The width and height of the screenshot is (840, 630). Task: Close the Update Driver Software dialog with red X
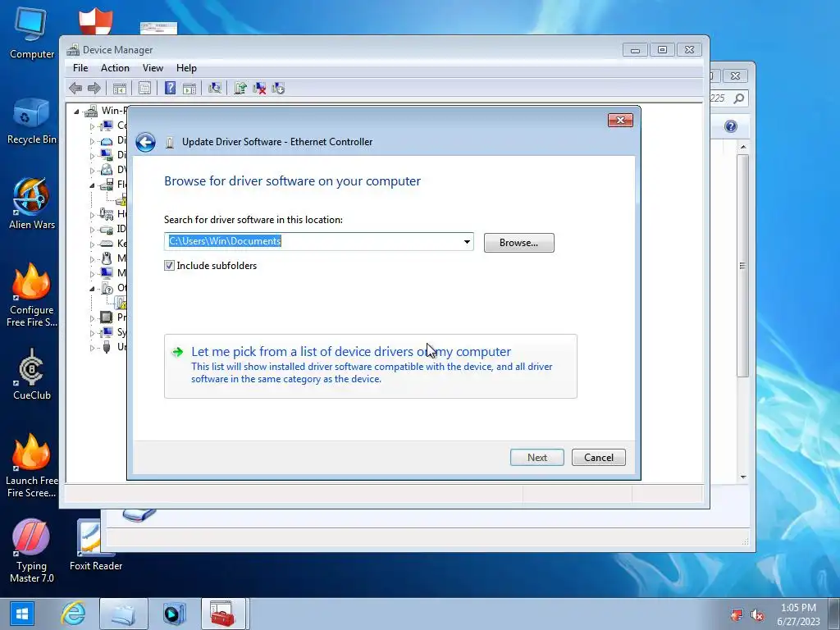(620, 120)
